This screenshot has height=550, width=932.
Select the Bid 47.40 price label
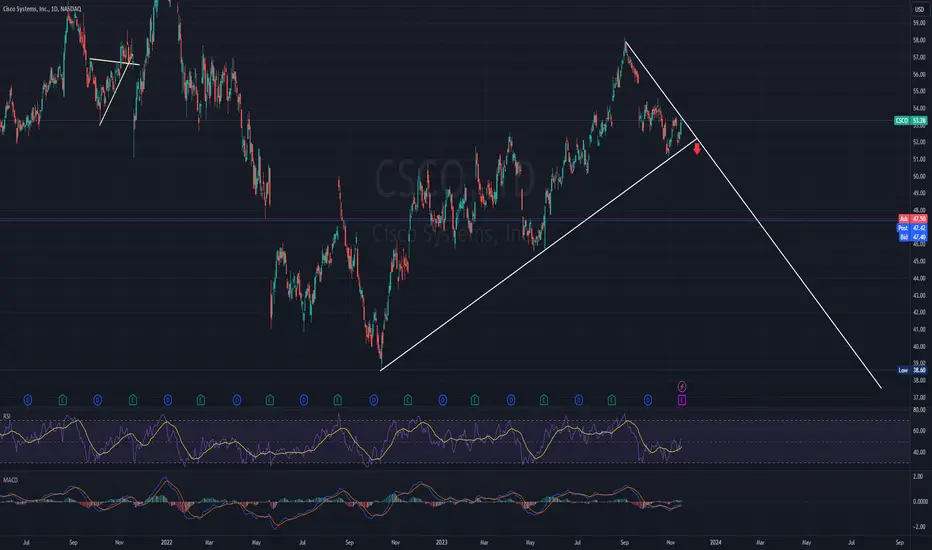click(x=912, y=237)
